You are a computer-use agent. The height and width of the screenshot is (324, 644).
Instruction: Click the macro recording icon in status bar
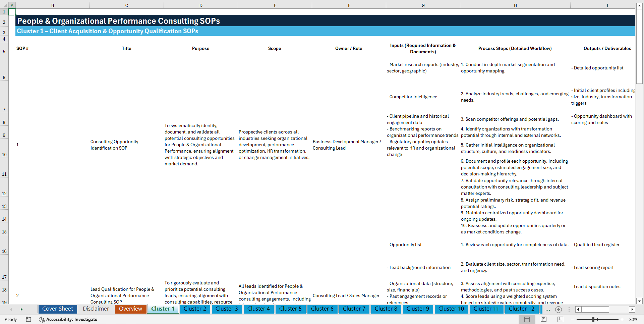click(28, 319)
